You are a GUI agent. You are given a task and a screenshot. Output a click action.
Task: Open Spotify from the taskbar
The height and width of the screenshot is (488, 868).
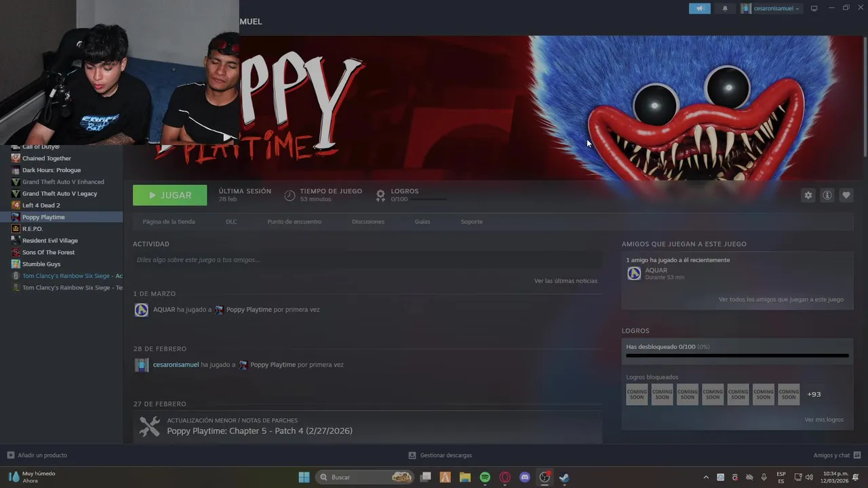pos(485,477)
